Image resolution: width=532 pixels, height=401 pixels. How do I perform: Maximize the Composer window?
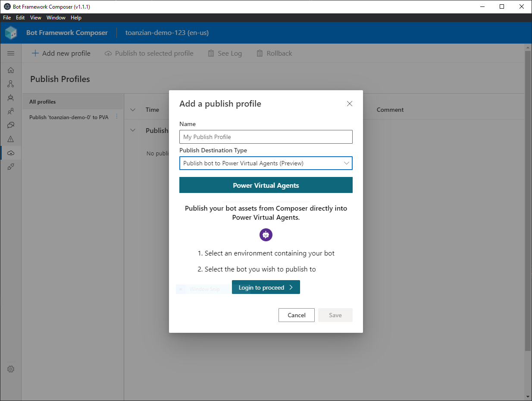coord(502,6)
